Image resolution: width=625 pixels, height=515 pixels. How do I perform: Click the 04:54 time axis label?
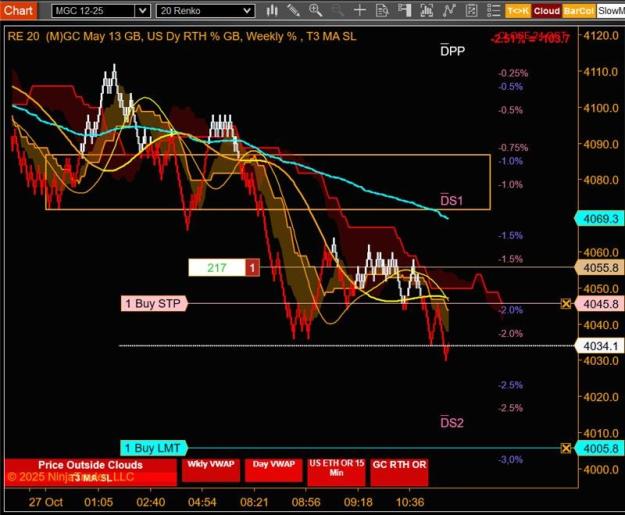pos(202,502)
